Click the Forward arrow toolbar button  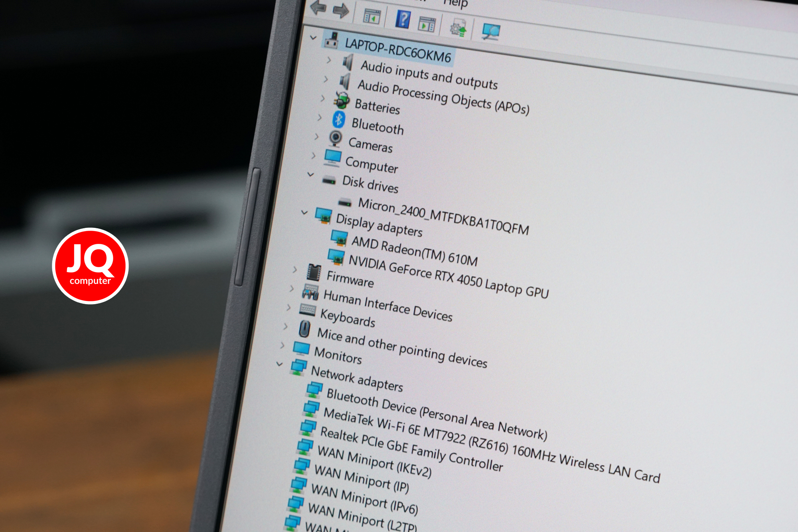(x=341, y=11)
